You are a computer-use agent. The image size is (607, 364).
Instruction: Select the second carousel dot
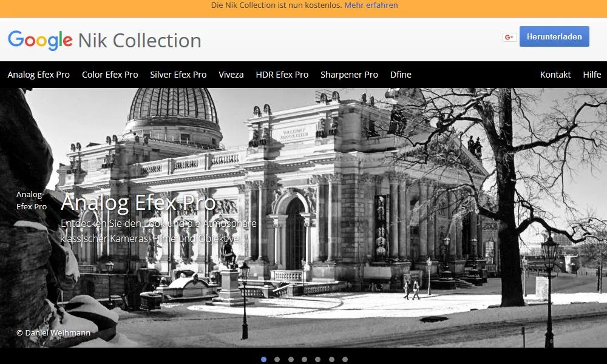tap(277, 359)
